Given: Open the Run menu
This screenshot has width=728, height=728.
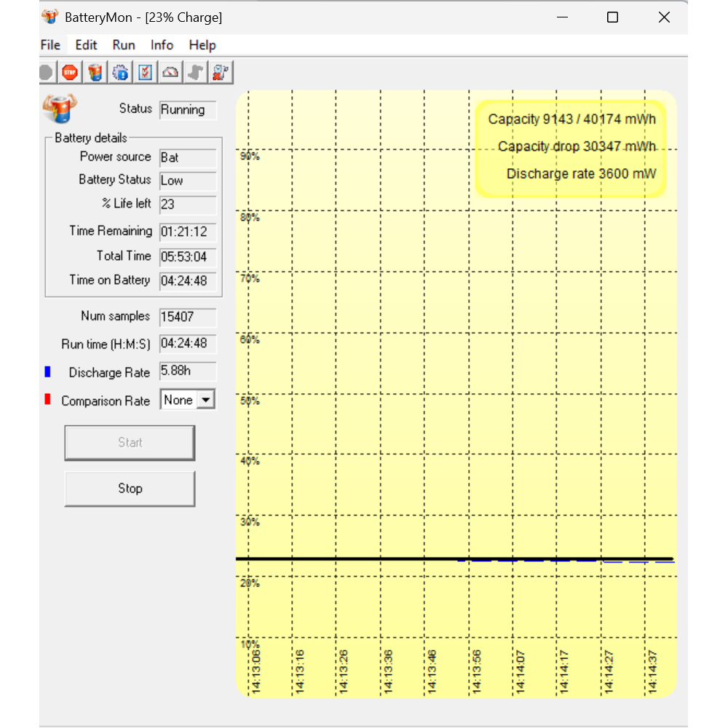Looking at the screenshot, I should pyautogui.click(x=124, y=45).
